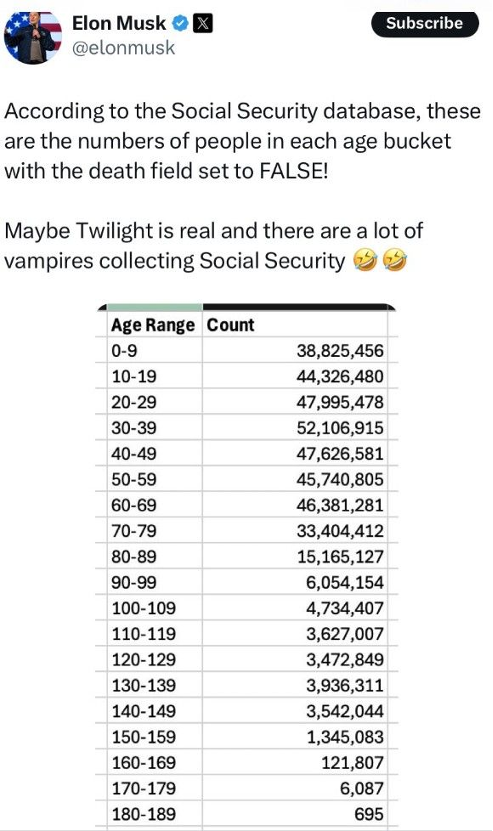The image size is (493, 831).
Task: Select the 0-9 age range cell
Action: 149,350
